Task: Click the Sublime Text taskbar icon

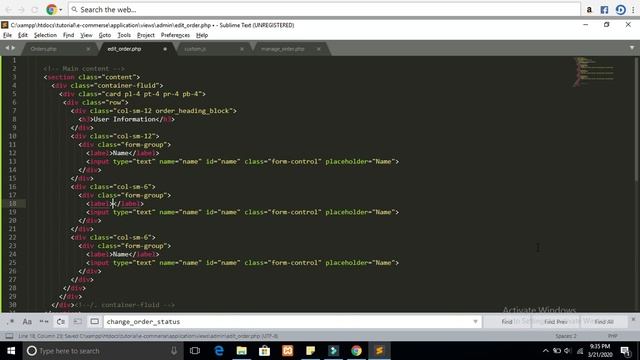Action: 379,351
